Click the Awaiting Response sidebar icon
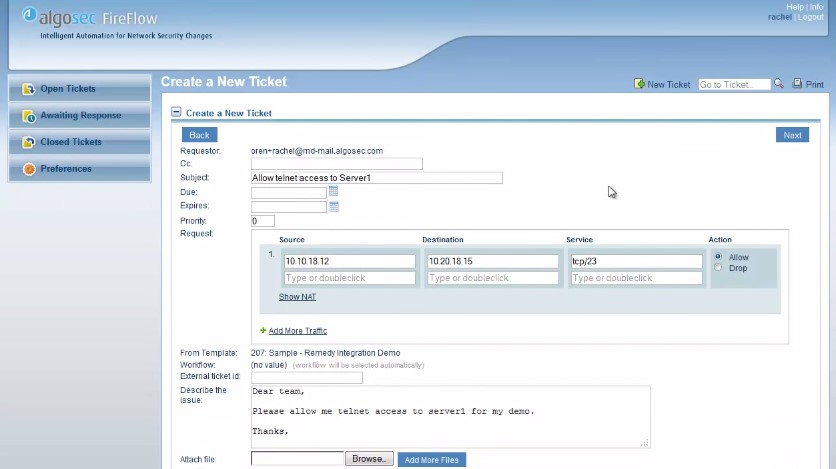Screen dimensions: 836x469 tap(29, 116)
